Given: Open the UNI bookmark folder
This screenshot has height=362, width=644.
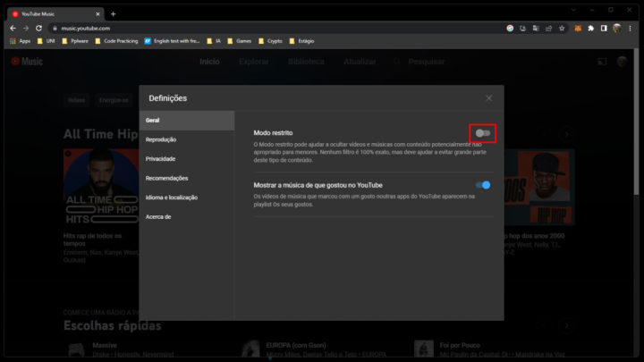Looking at the screenshot, I should pos(46,41).
